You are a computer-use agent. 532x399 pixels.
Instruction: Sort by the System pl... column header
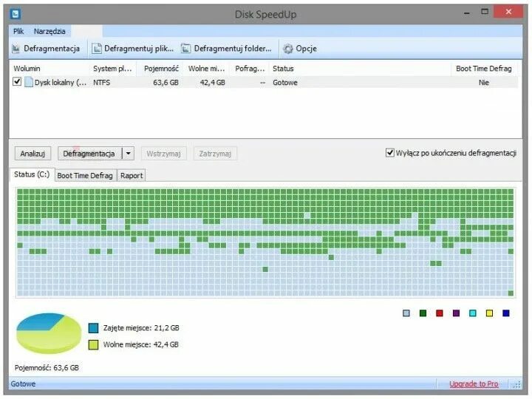click(112, 69)
